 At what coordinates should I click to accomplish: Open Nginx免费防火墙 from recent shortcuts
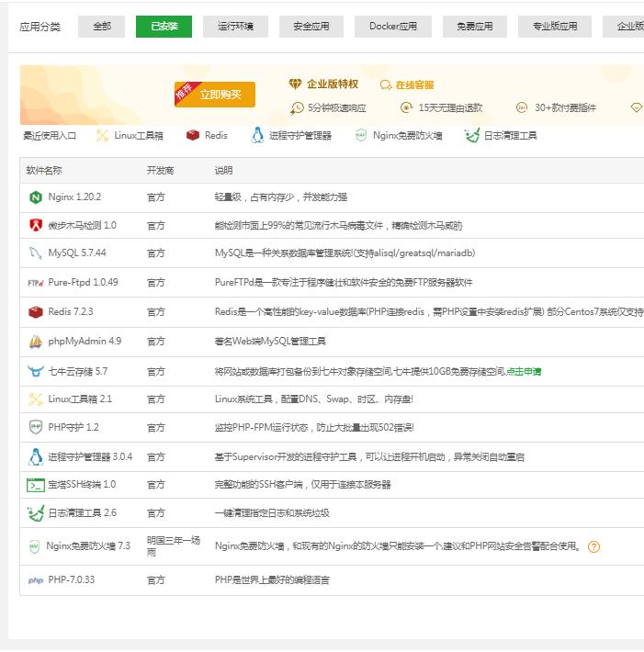[407, 136]
